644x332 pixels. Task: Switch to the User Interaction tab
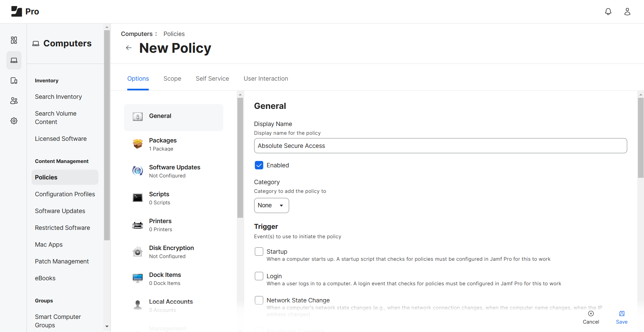pos(266,79)
